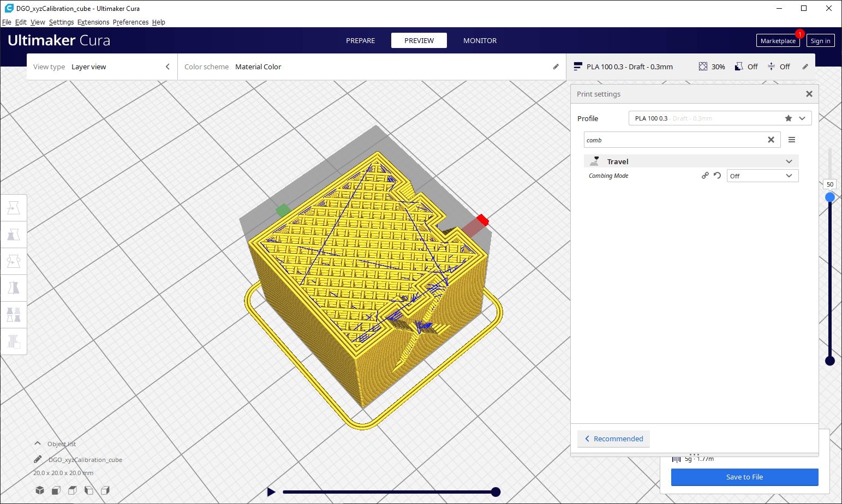
Task: Click the infill 30% icon
Action: point(703,67)
